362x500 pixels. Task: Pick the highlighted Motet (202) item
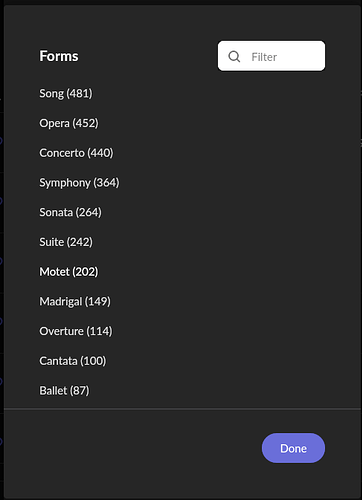pos(69,272)
